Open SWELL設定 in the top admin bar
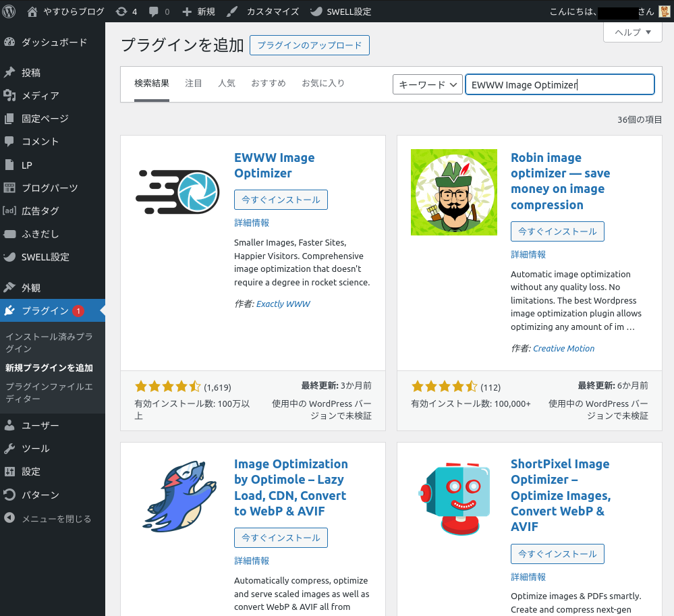Image resolution: width=674 pixels, height=616 pixels. pos(341,11)
